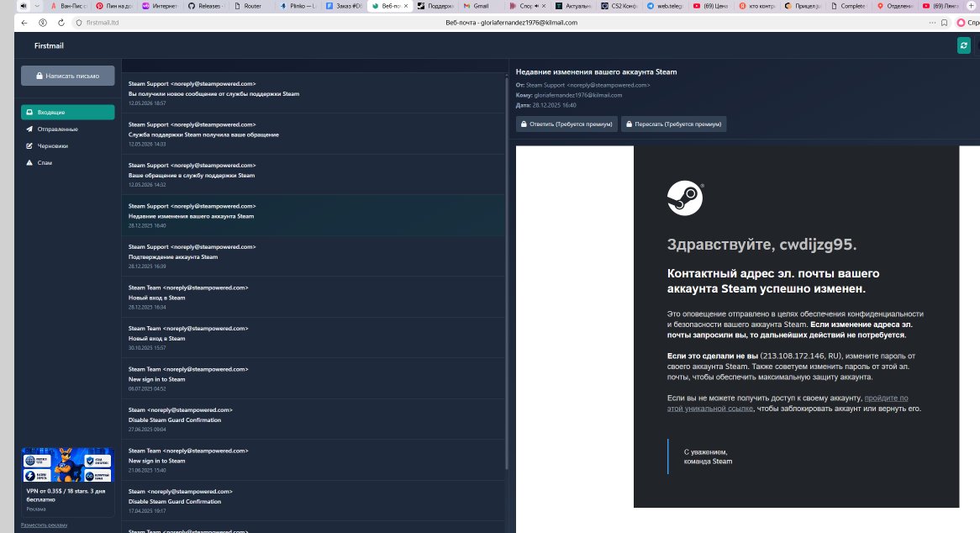The image size is (980, 533).
Task: Switch to the CS2 Конф tab
Action: click(618, 6)
